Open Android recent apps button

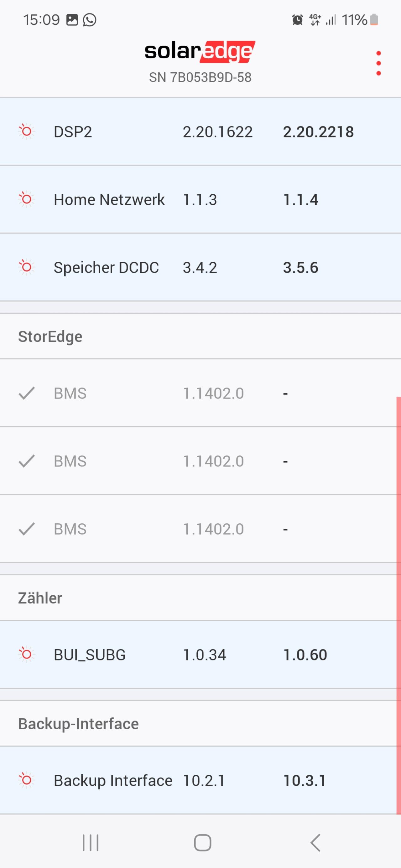pyautogui.click(x=91, y=842)
